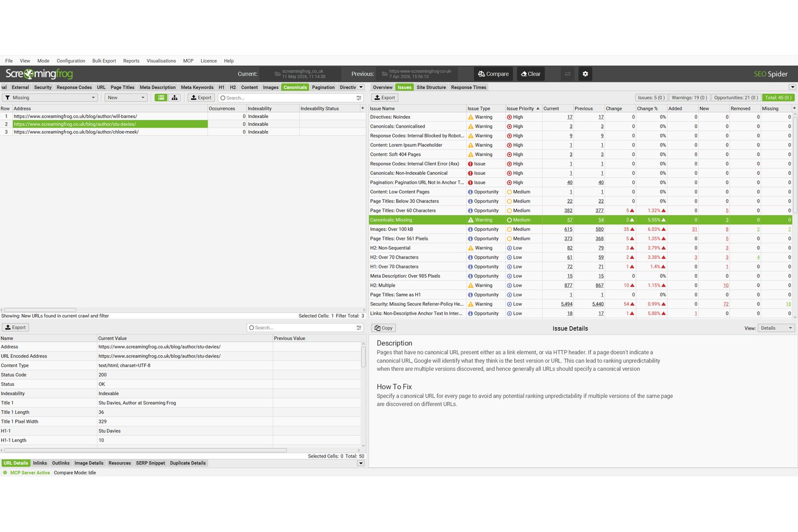This screenshot has height=532, width=798.
Task: Toggle the Opportunities: 21 (0) filter
Action: (736, 98)
